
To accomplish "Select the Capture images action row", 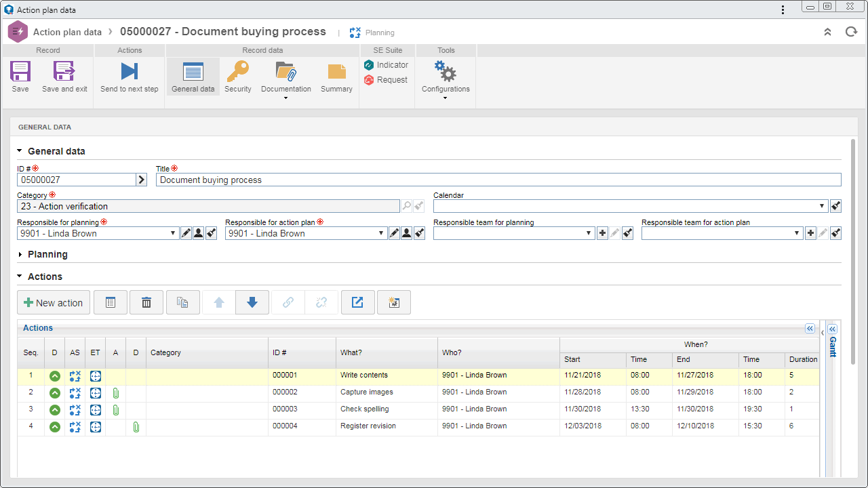I will [x=418, y=392].
